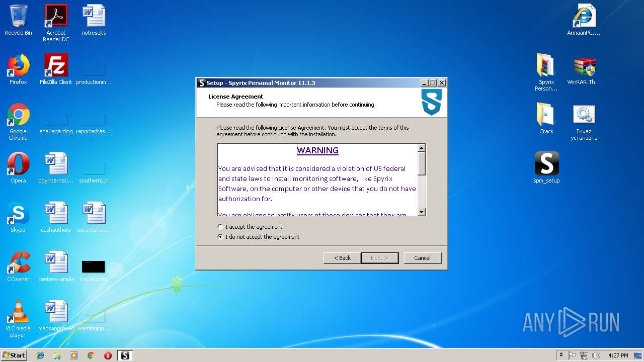Open the analregarding desktop file
Screen dimensions: 644x362
56,122
